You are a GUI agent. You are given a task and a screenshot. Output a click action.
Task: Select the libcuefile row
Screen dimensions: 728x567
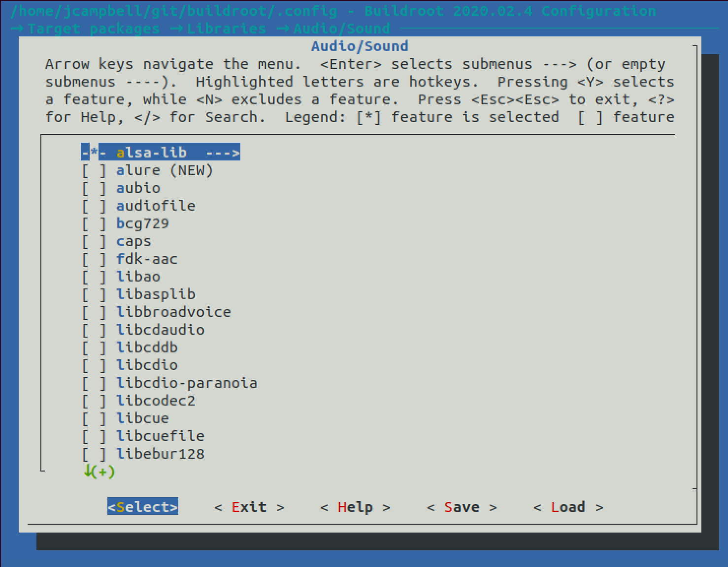click(x=143, y=436)
